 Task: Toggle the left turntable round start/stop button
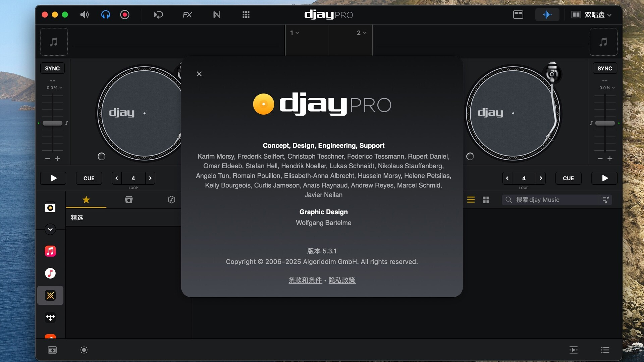(101, 156)
